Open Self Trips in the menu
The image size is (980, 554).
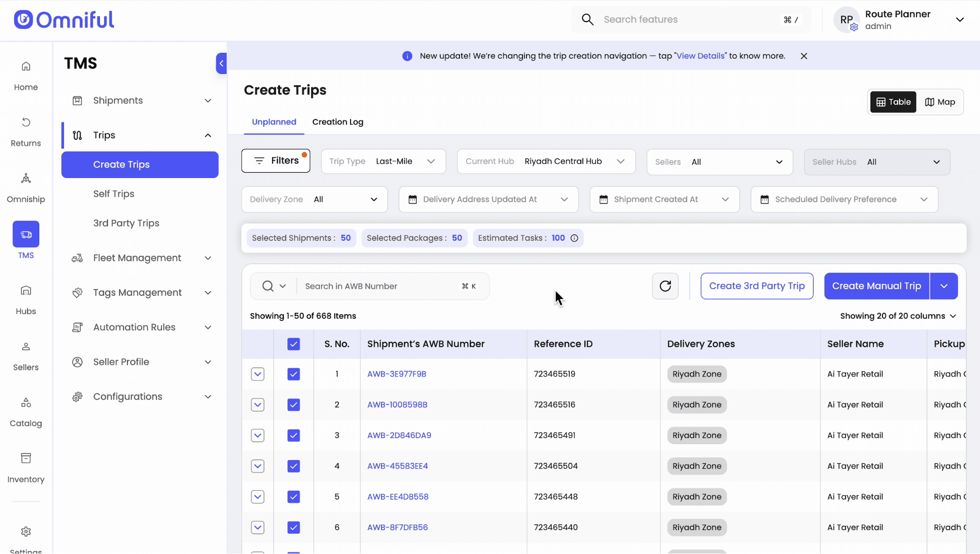tap(114, 194)
